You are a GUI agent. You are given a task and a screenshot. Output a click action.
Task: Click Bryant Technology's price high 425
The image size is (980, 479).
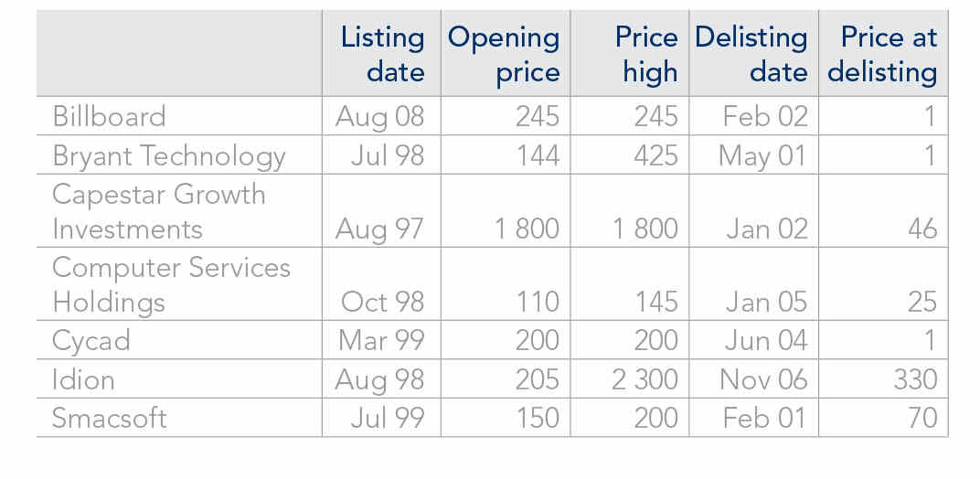655,155
